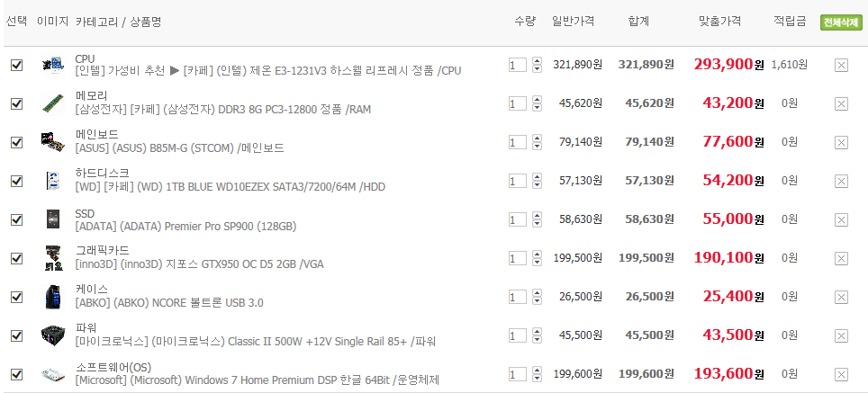The width and height of the screenshot is (868, 393).
Task: Open the Windows 7 Home Premium DSP link
Action: tap(258, 380)
